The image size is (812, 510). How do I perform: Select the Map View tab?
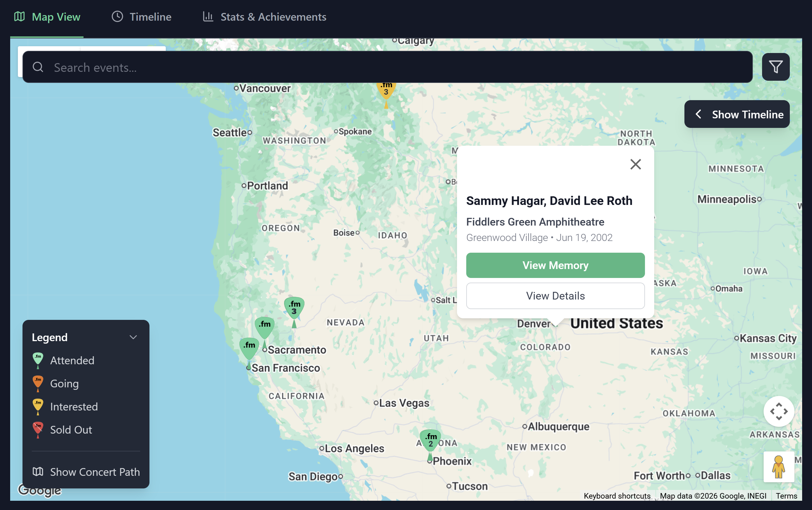point(47,17)
